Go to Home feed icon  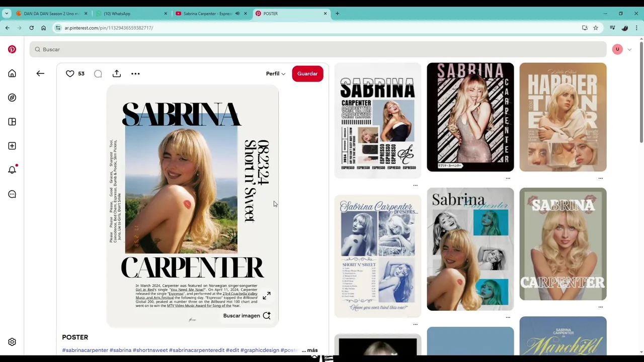tap(12, 73)
